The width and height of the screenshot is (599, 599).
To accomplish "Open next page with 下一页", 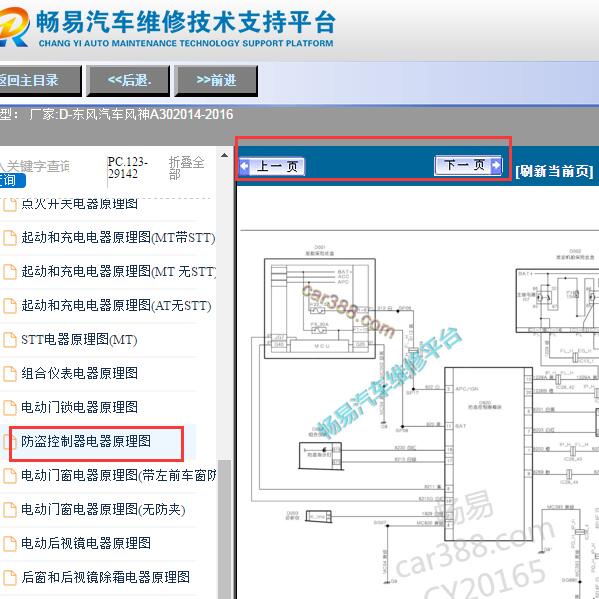I will [468, 165].
